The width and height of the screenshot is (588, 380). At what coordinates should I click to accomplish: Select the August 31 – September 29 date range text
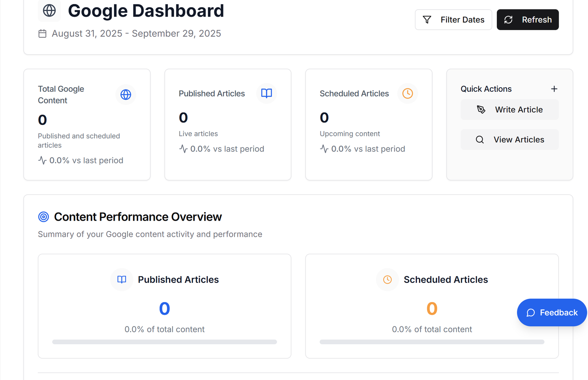[136, 34]
